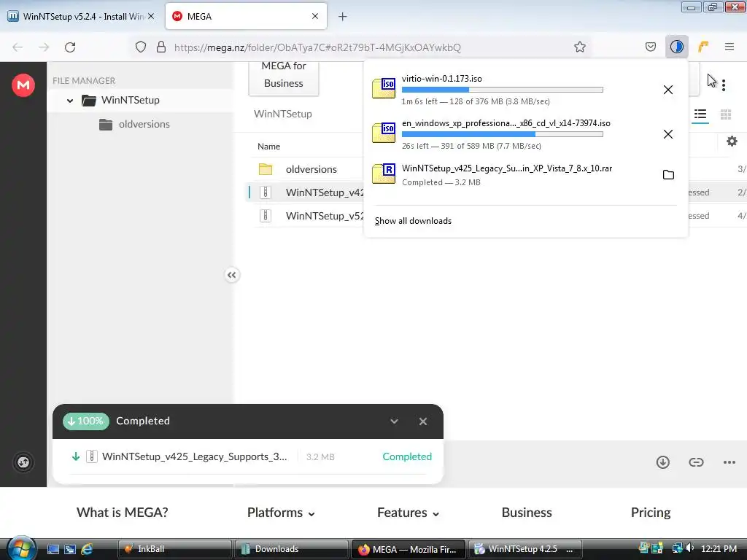Close the WinNTSetup v5.2.4 browser tab
Image resolution: width=747 pixels, height=560 pixels.
[x=151, y=16]
